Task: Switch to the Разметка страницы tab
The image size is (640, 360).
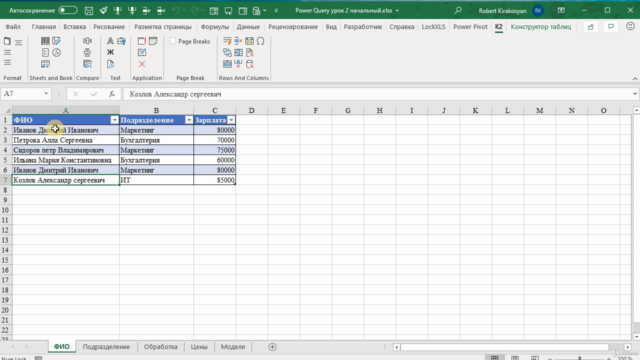Action: 163,27
